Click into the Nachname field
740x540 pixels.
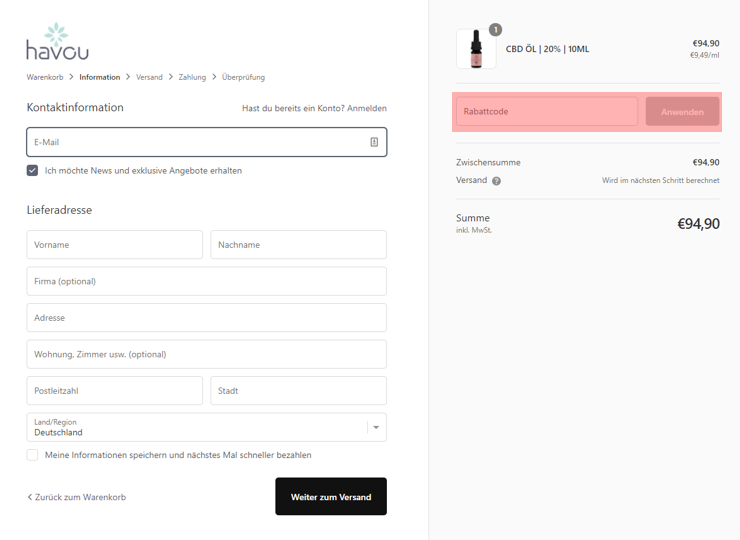click(298, 245)
